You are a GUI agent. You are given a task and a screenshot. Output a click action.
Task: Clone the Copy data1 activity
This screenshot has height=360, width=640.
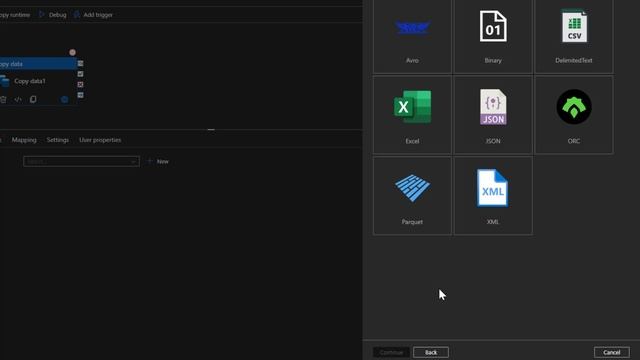tap(33, 99)
